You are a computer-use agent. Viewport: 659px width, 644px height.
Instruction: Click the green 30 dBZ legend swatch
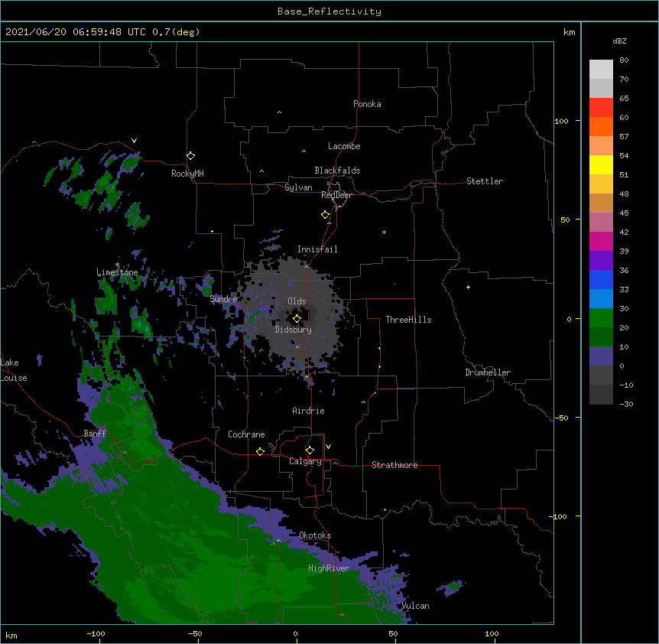coord(601,318)
